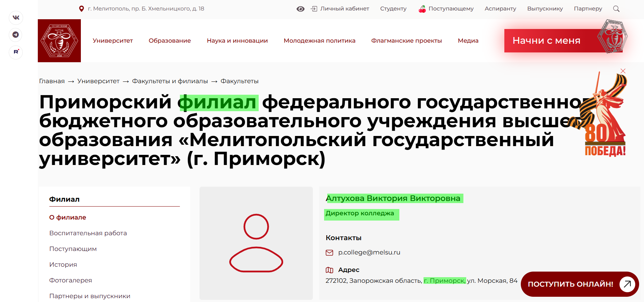Select Фотогалерея in the sidebar
Viewport: 644px width, 302px height.
point(70,280)
